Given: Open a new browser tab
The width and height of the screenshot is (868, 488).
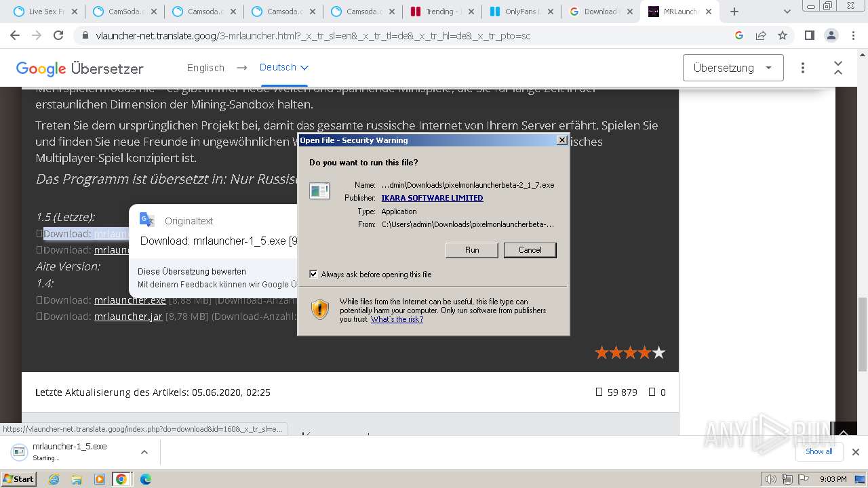Looking at the screenshot, I should tap(734, 12).
